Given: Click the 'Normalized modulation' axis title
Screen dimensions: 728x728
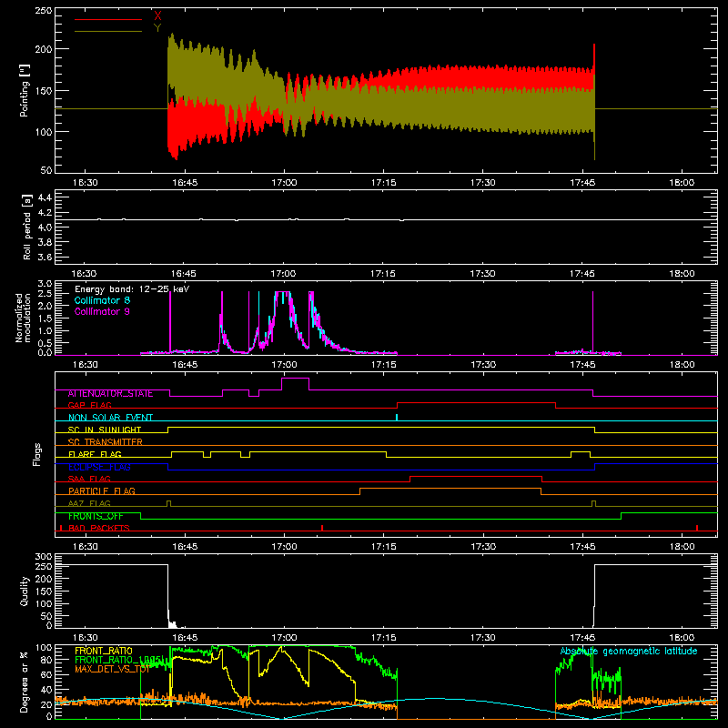Looking at the screenshot, I should pyautogui.click(x=24, y=318).
